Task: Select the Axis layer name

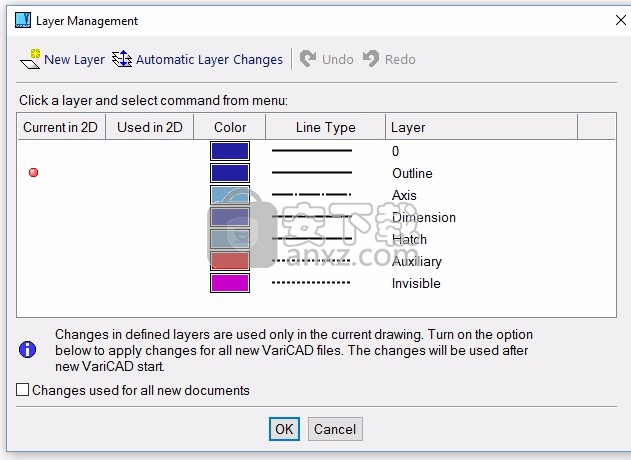Action: coord(404,195)
